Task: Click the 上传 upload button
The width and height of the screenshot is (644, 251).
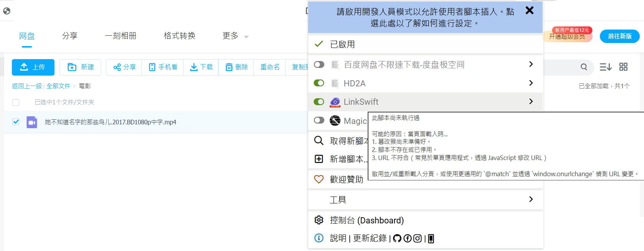Action: [33, 67]
